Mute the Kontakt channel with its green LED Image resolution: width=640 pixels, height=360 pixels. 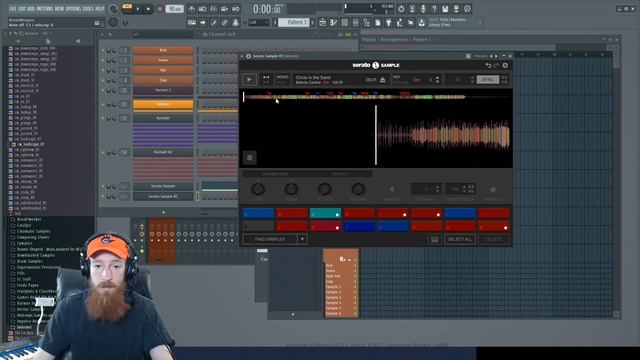point(103,118)
